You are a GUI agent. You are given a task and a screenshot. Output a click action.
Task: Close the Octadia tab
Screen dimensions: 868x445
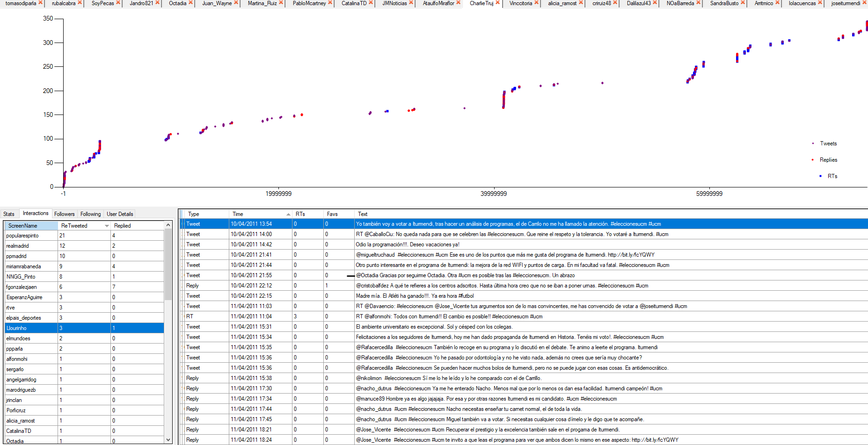coord(190,3)
